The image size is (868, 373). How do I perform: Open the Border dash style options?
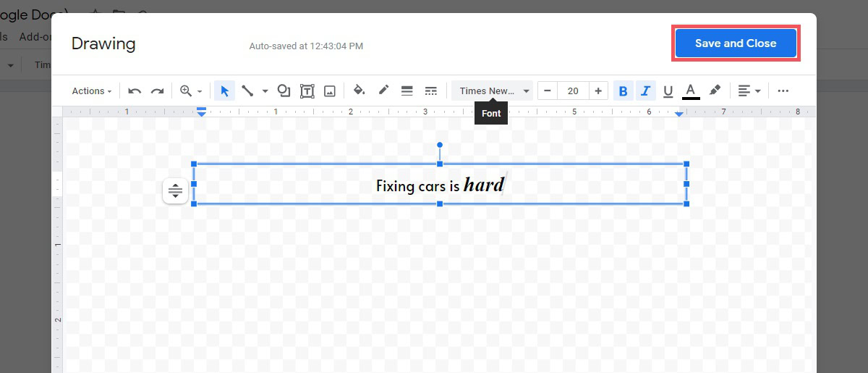pyautogui.click(x=430, y=91)
